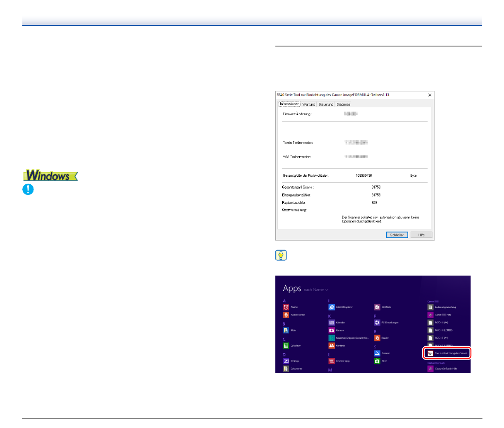
Task: Click the 'Gesamtanzahl Scans' label
Action: click(x=298, y=187)
